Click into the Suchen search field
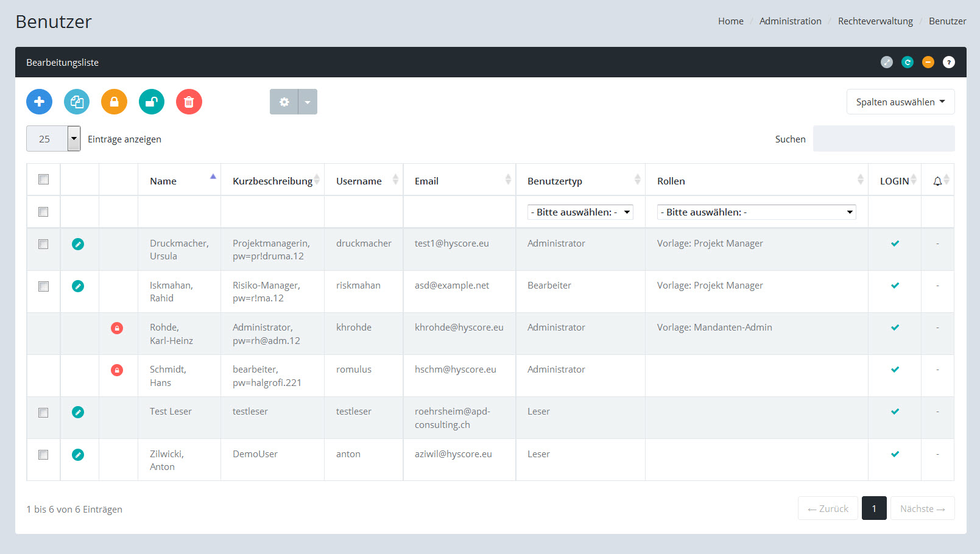Viewport: 980px width, 554px height. (x=883, y=139)
